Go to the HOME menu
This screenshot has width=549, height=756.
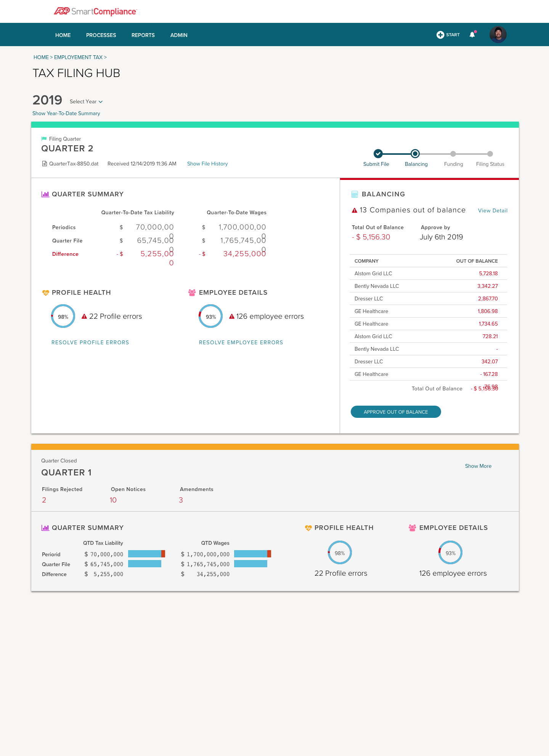(63, 35)
